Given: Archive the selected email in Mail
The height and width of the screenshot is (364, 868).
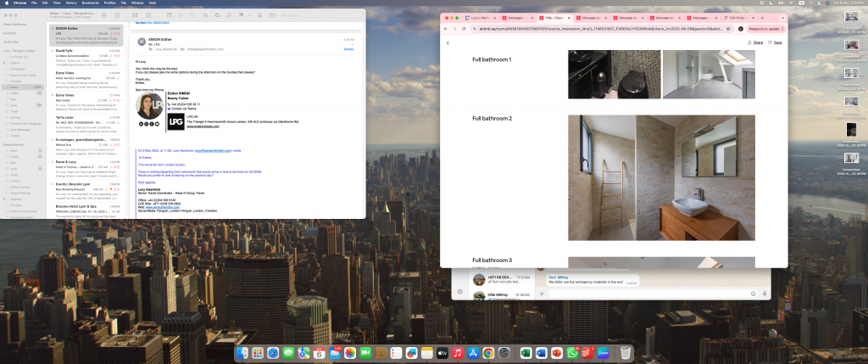Looking at the screenshot, I should coord(170,15).
